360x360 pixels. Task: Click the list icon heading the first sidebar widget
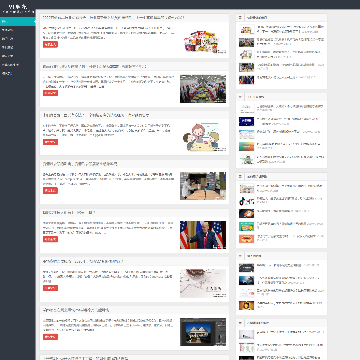(240, 17)
